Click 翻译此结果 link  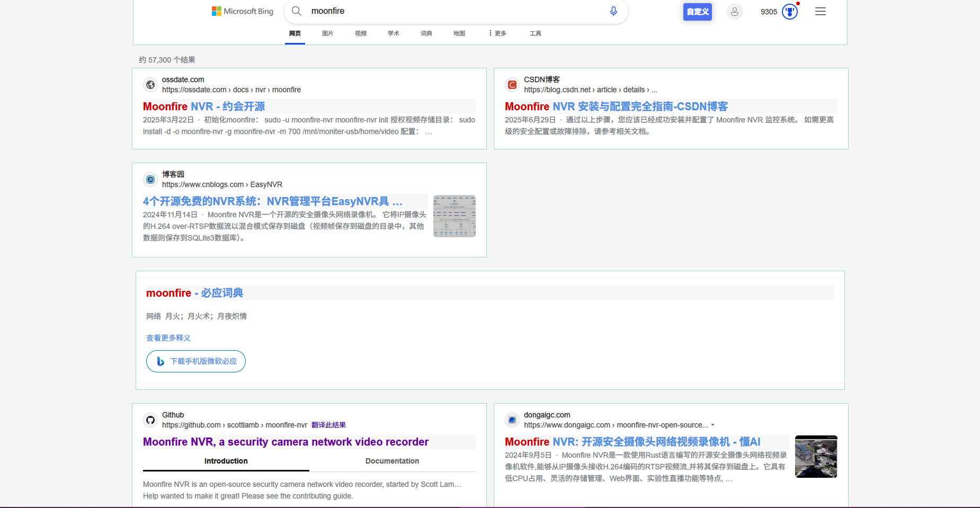pos(328,425)
